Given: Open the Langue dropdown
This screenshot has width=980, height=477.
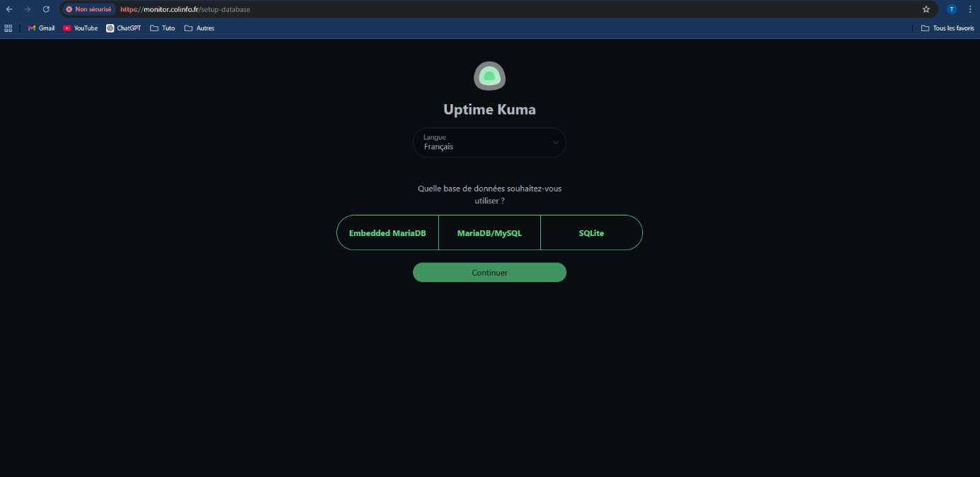Looking at the screenshot, I should tap(489, 142).
